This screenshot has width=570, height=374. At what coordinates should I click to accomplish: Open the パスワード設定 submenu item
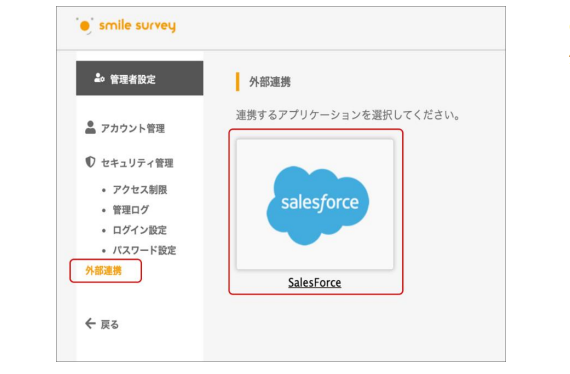(x=144, y=250)
